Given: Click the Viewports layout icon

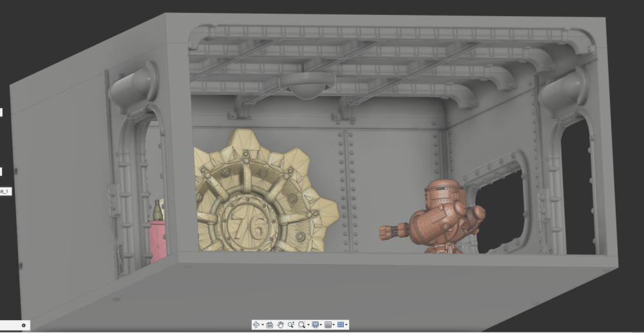Looking at the screenshot, I should pos(341,325).
